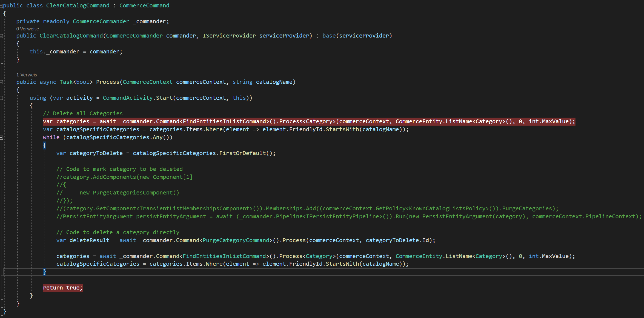Click the 'FirstOrDefault' method call
This screenshot has width=644, height=318.
242,153
